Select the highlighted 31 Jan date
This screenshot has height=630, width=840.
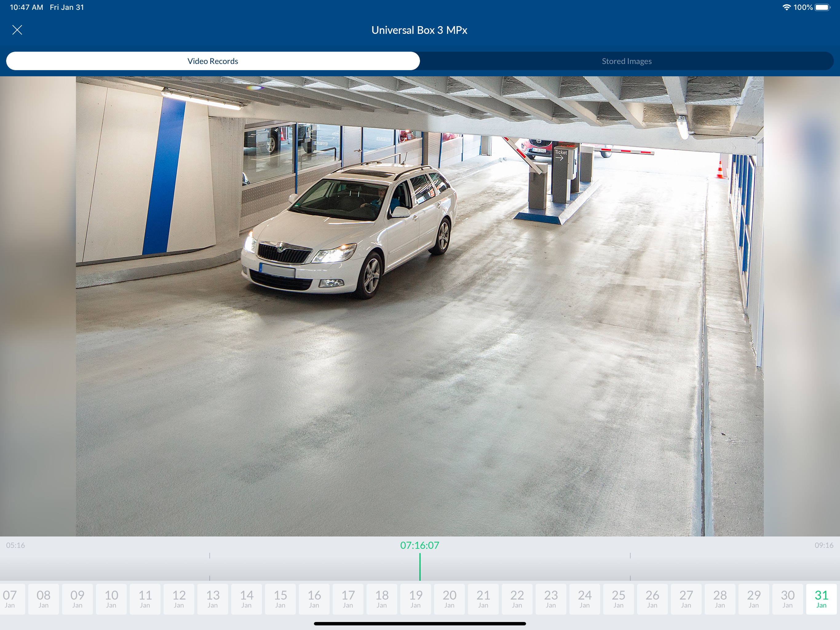pos(821,599)
